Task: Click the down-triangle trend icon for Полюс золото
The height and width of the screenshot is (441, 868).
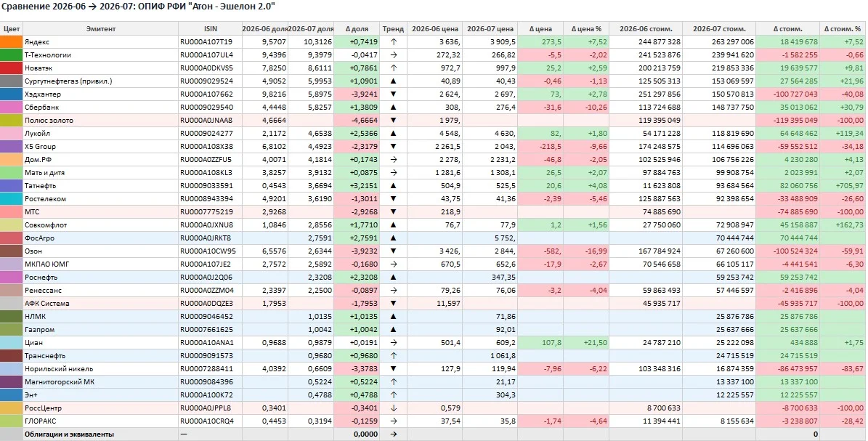Action: [394, 120]
